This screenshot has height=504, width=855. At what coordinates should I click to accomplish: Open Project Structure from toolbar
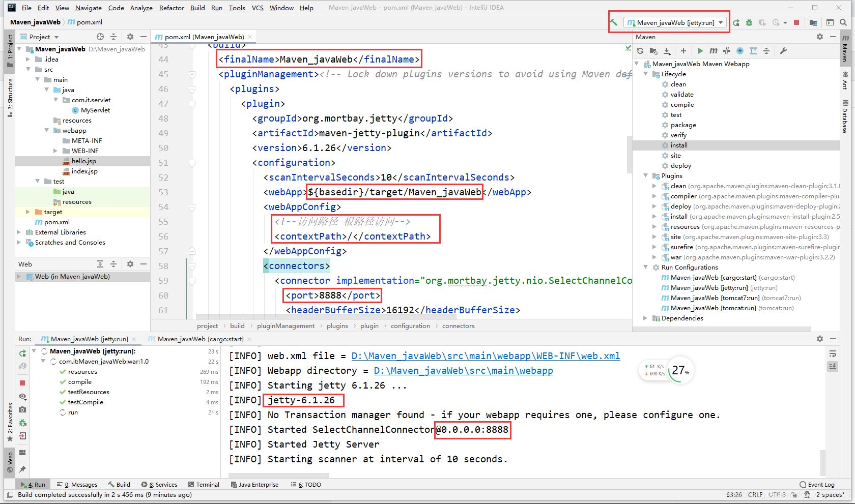tap(813, 22)
